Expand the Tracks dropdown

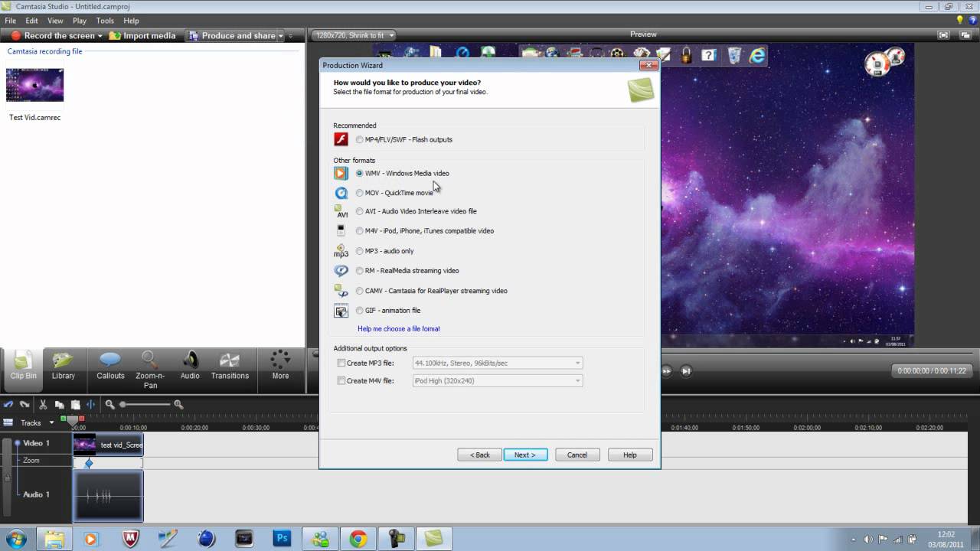pos(52,422)
